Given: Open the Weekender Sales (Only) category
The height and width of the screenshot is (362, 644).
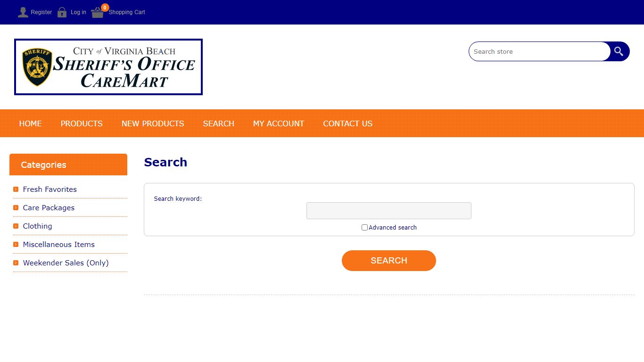Looking at the screenshot, I should [x=66, y=263].
